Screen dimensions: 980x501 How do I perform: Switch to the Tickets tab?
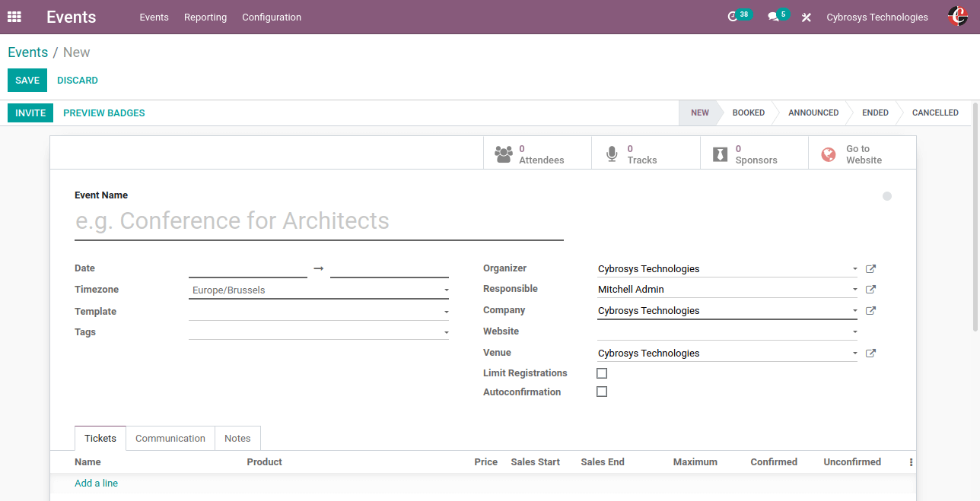click(x=100, y=438)
